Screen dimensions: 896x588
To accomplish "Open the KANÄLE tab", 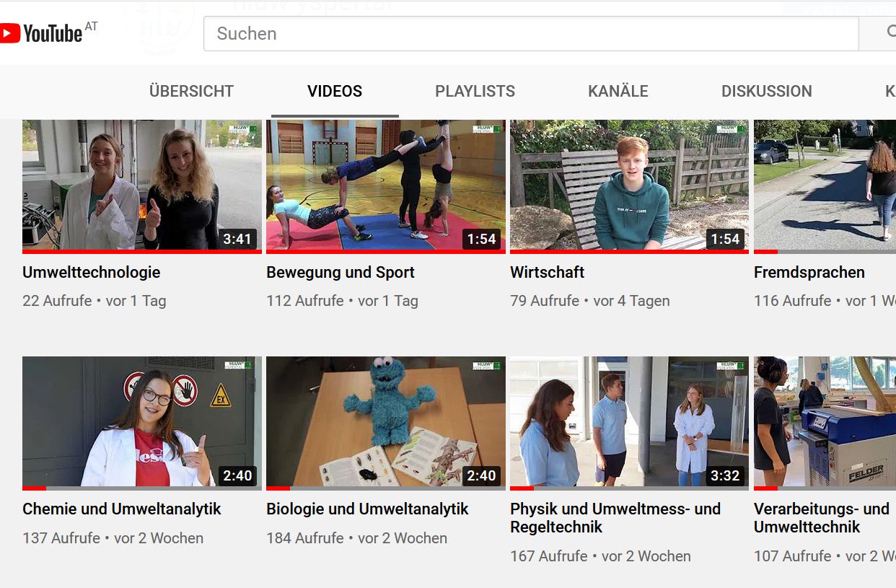I will [618, 91].
